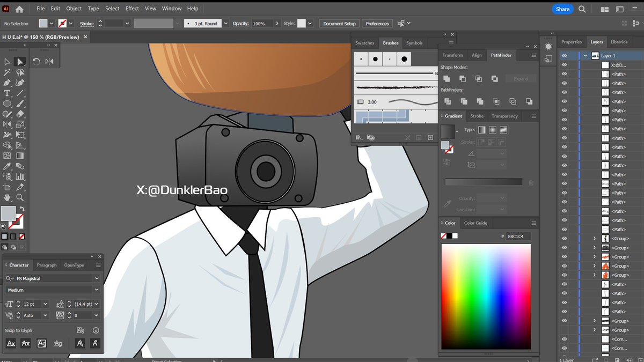Image resolution: width=644 pixels, height=362 pixels.
Task: Select the Paintbrush tool
Action: tap(20, 104)
